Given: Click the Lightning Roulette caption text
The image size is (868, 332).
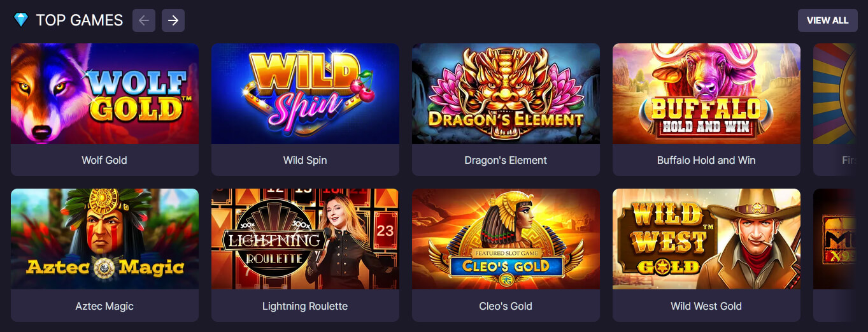Looking at the screenshot, I should (x=305, y=306).
